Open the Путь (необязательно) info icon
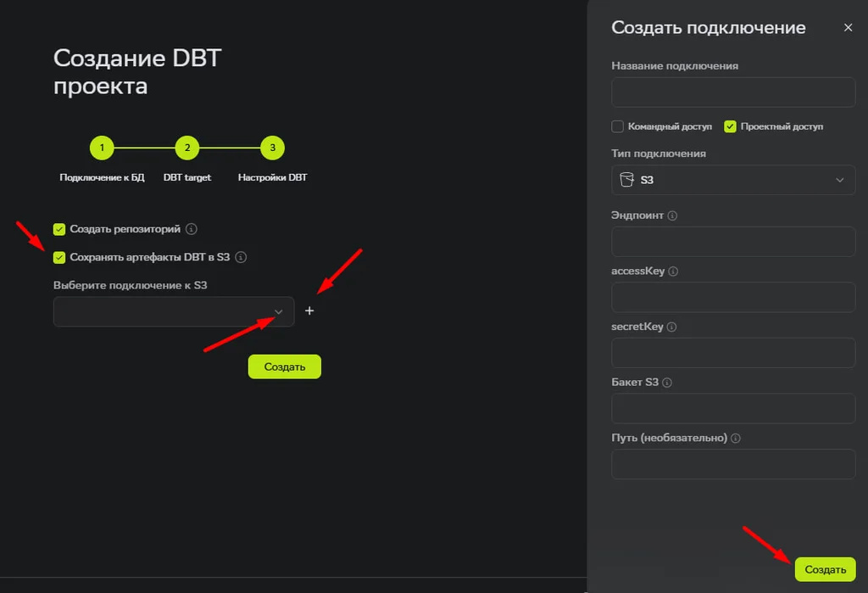 click(736, 438)
